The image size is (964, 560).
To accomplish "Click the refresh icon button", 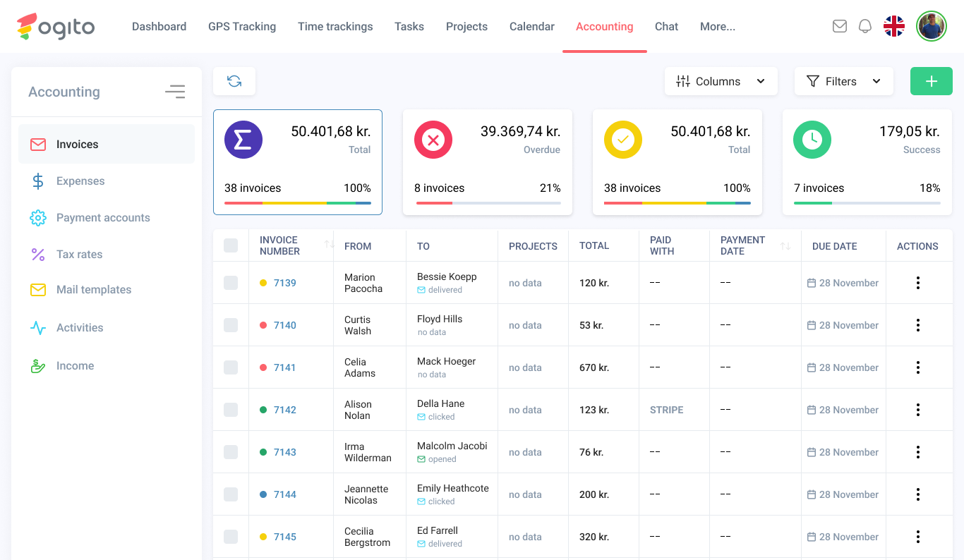I will [234, 81].
